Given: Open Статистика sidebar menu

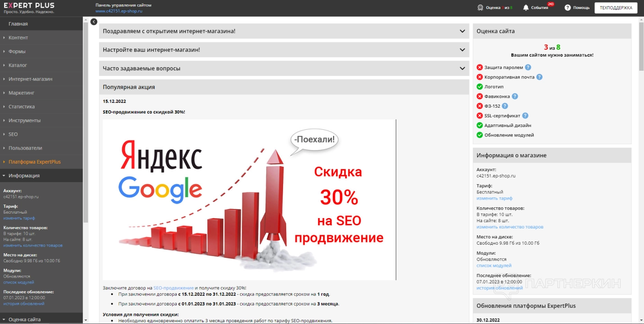Looking at the screenshot, I should 41,107.
